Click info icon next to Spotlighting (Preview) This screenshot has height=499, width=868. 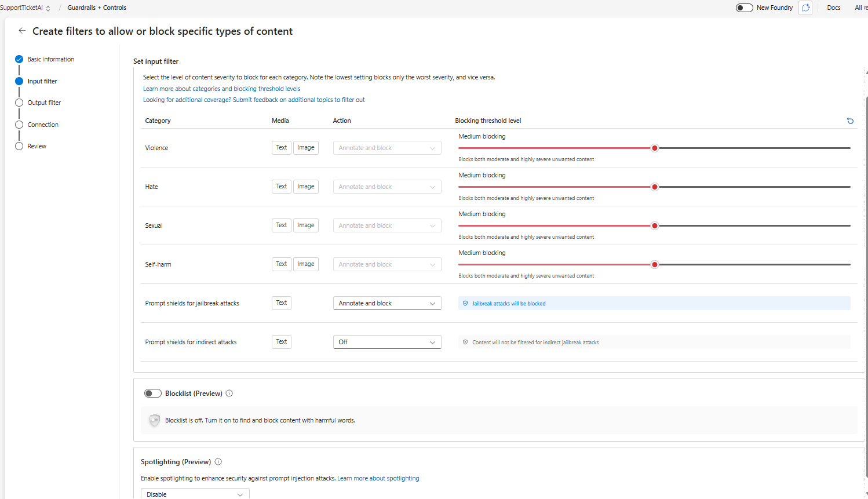pyautogui.click(x=218, y=462)
